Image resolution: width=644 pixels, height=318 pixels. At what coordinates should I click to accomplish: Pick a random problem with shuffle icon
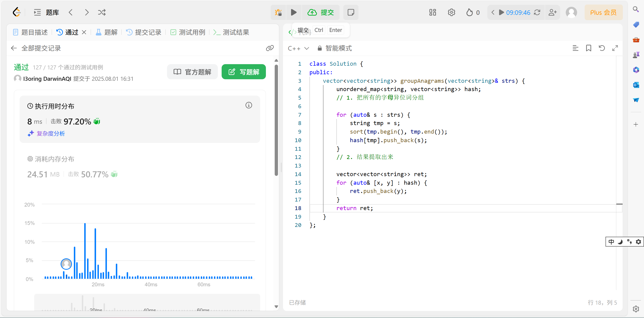pyautogui.click(x=102, y=12)
